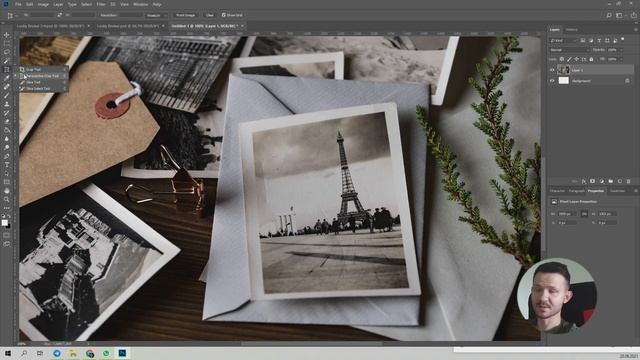Create new adjustment layer icon
The height and width of the screenshot is (360, 640).
[602, 181]
